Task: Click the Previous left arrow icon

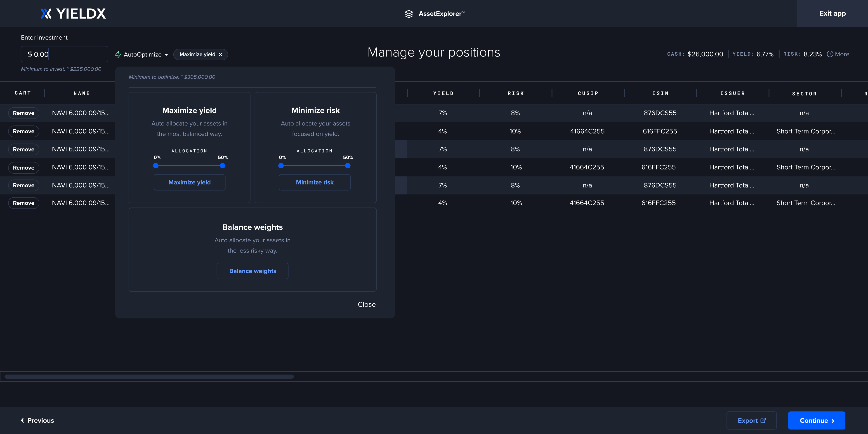Action: pyautogui.click(x=22, y=420)
